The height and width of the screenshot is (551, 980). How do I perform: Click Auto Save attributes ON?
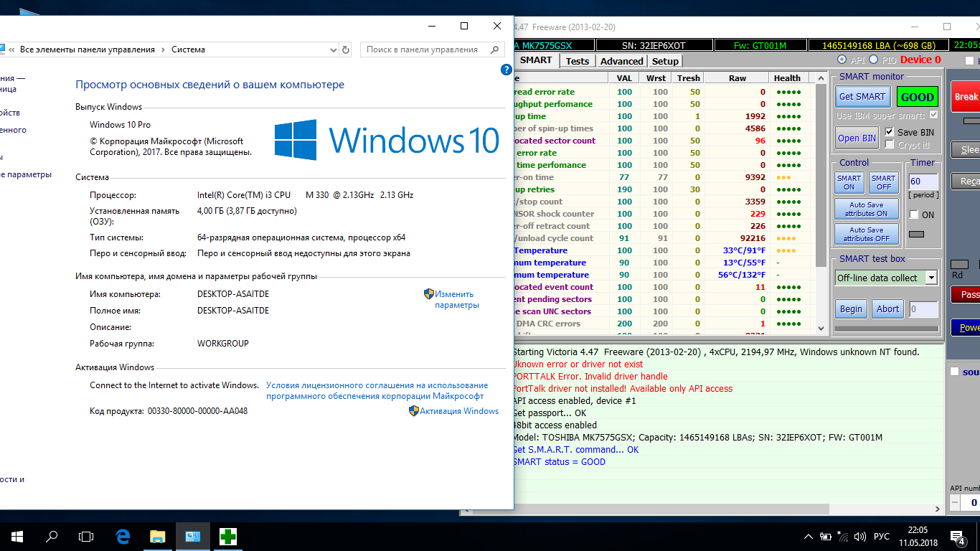pyautogui.click(x=866, y=209)
